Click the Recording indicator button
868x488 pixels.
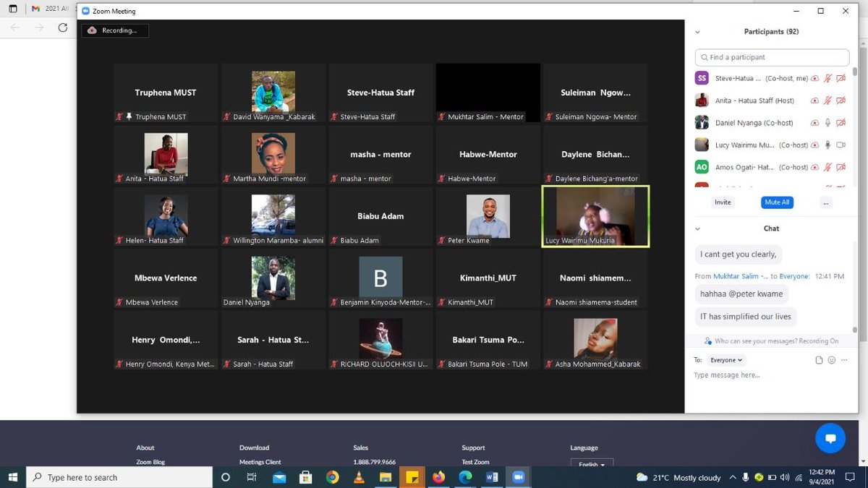(x=115, y=30)
